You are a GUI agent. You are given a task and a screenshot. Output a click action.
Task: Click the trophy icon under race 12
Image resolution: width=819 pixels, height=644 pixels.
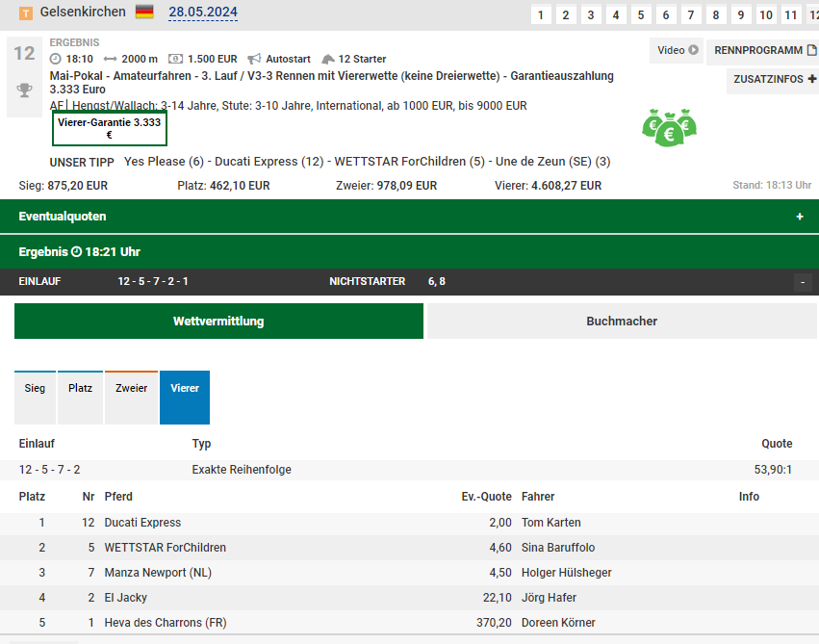click(x=25, y=90)
